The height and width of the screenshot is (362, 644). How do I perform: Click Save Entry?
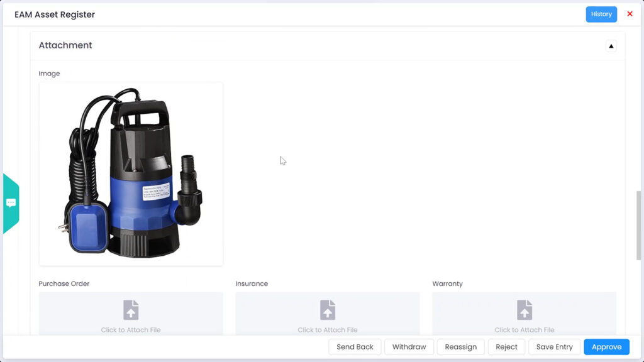(554, 347)
